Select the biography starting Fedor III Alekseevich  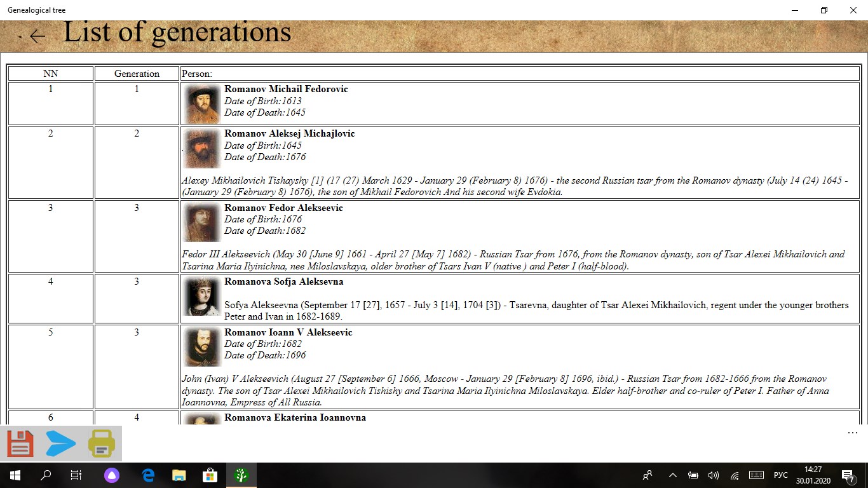click(x=513, y=260)
